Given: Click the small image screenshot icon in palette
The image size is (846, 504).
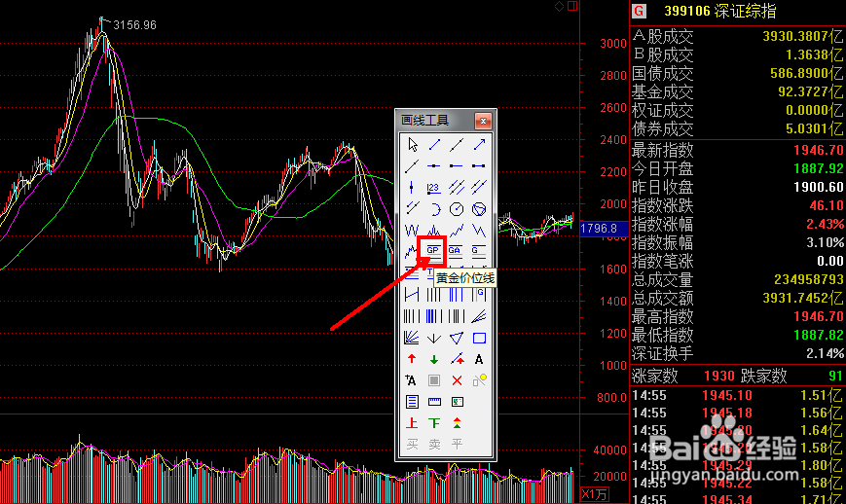Looking at the screenshot, I should pos(457,402).
